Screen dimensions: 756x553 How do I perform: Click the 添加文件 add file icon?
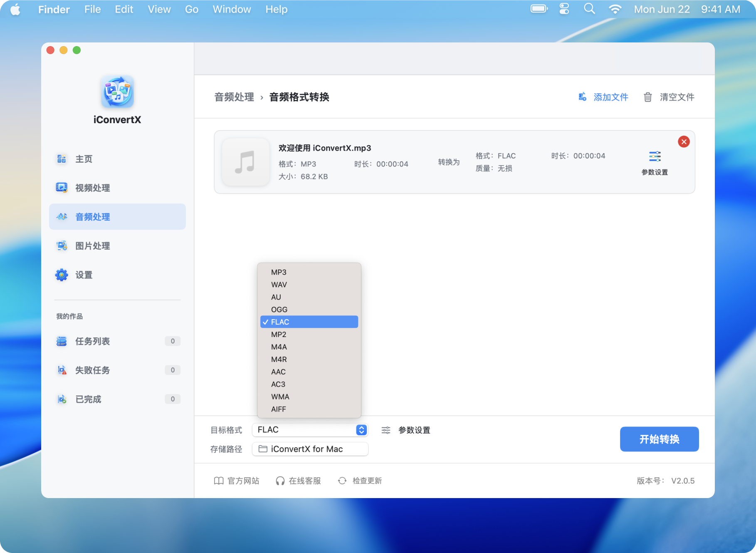[x=583, y=97]
